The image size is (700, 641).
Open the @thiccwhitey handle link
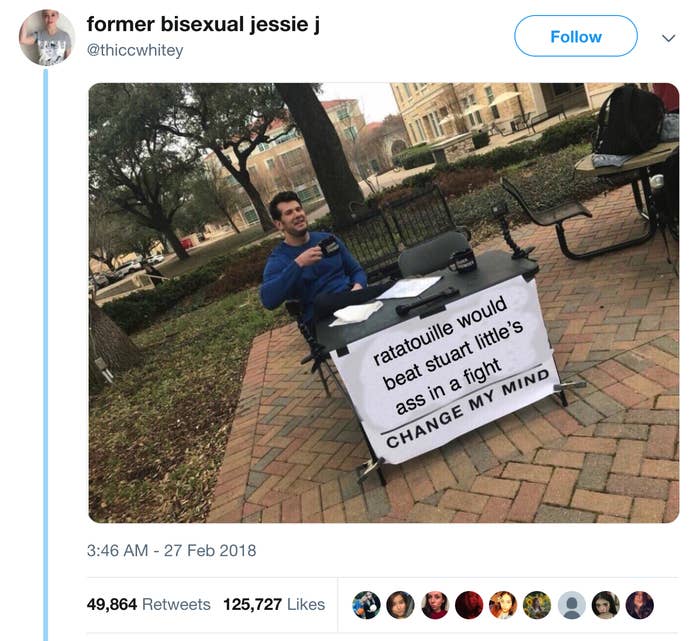(x=135, y=50)
